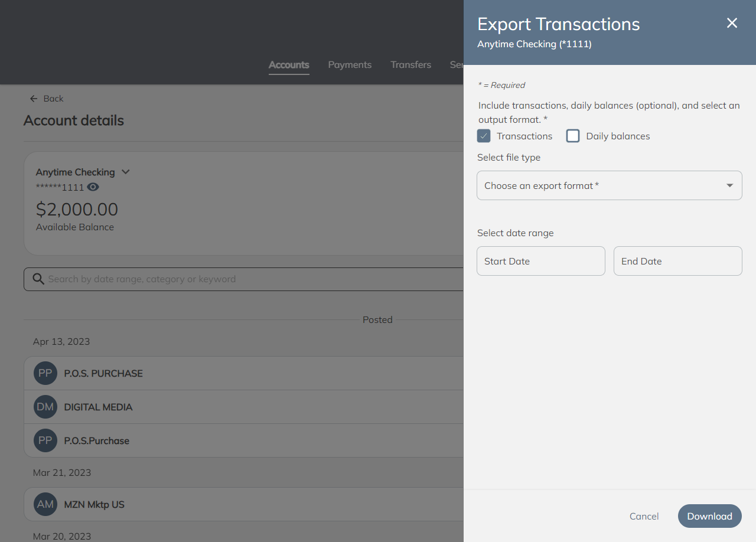Open the export format dropdown

(x=609, y=185)
